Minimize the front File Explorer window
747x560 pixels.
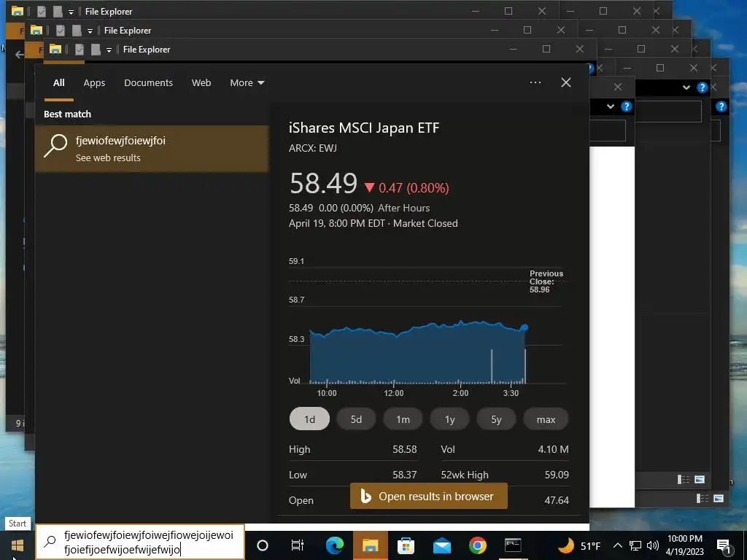(x=513, y=49)
